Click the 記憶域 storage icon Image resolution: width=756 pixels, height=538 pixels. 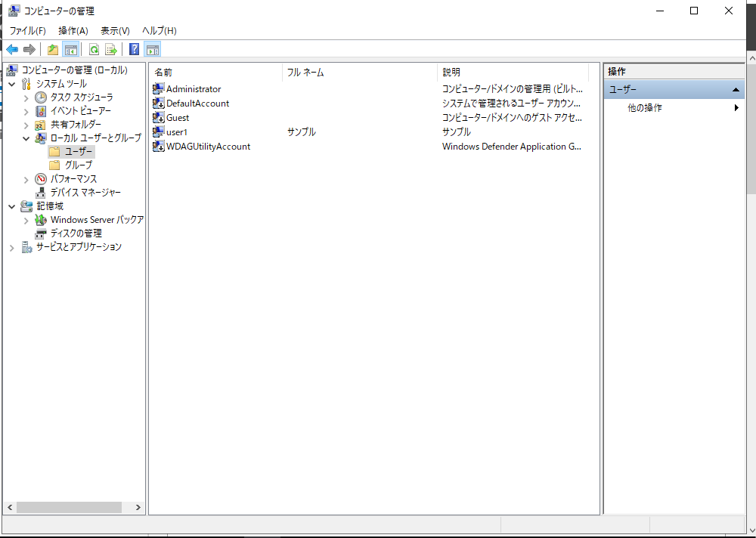click(x=26, y=206)
